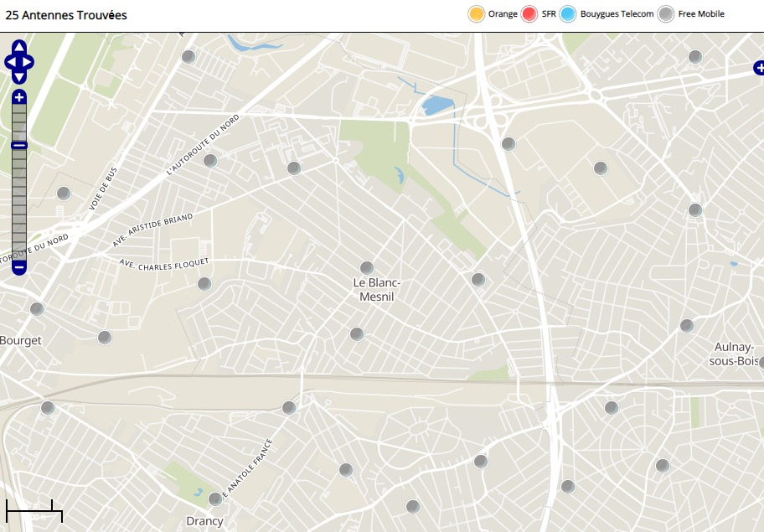
Task: Toggle Bouygues Telecom operator filter
Action: pos(569,14)
